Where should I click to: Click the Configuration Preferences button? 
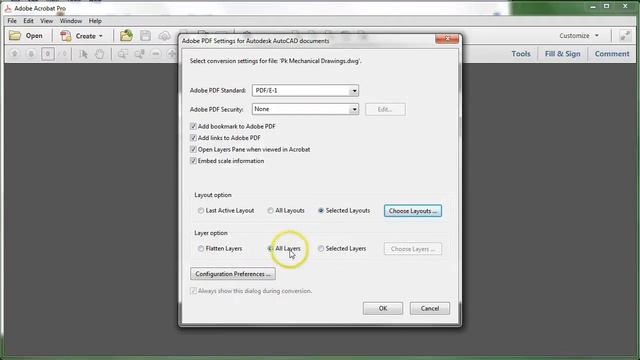[233, 274]
